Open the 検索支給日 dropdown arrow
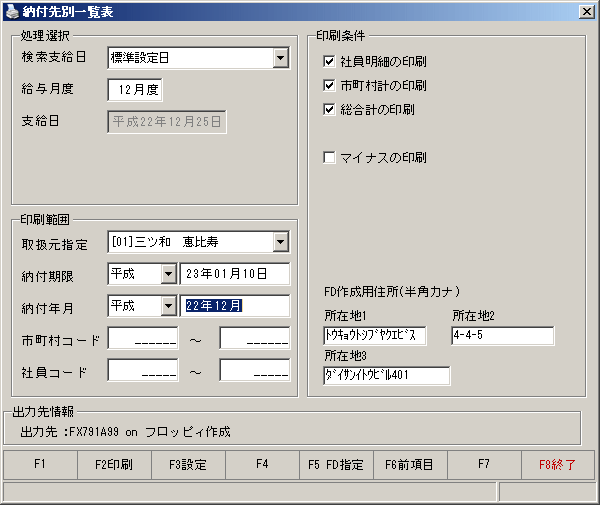This screenshot has width=600, height=505. [x=281, y=58]
